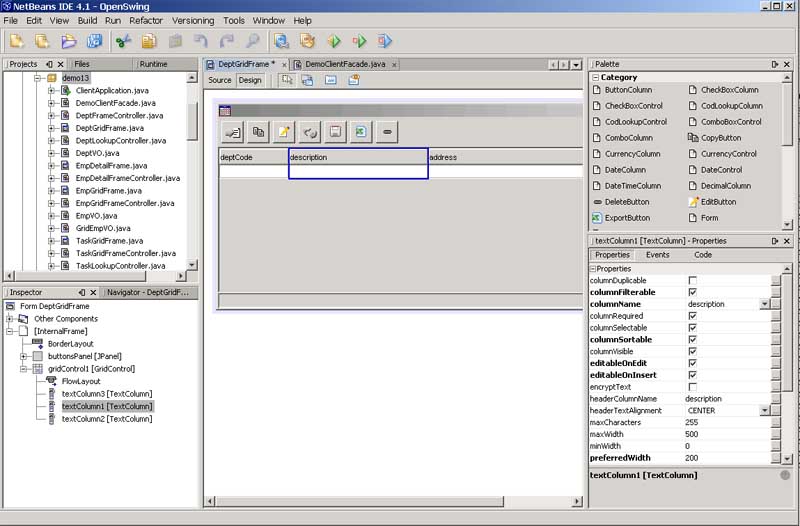Click the pencil edit button in the form designer
The image size is (800, 526).
(284, 131)
